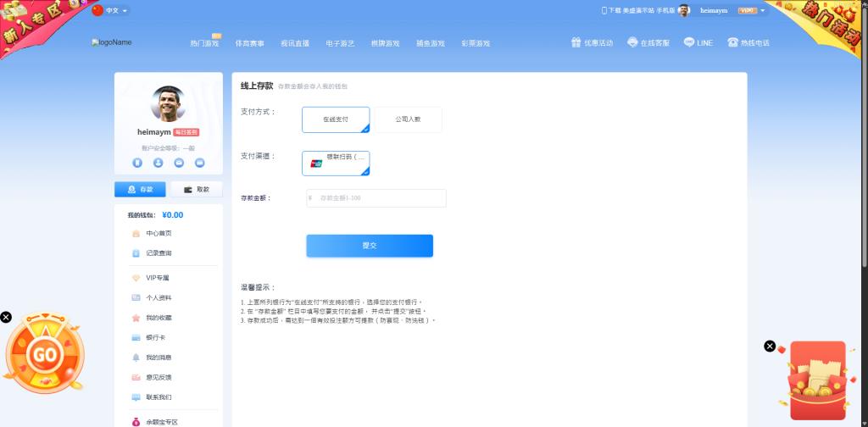Open the 体育赛事 navigation menu
Image resolution: width=868 pixels, height=427 pixels.
tap(250, 43)
